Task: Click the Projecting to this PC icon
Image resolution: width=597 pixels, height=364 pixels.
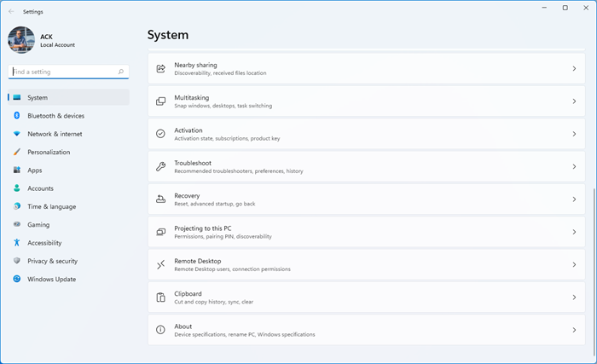Action: coord(160,232)
